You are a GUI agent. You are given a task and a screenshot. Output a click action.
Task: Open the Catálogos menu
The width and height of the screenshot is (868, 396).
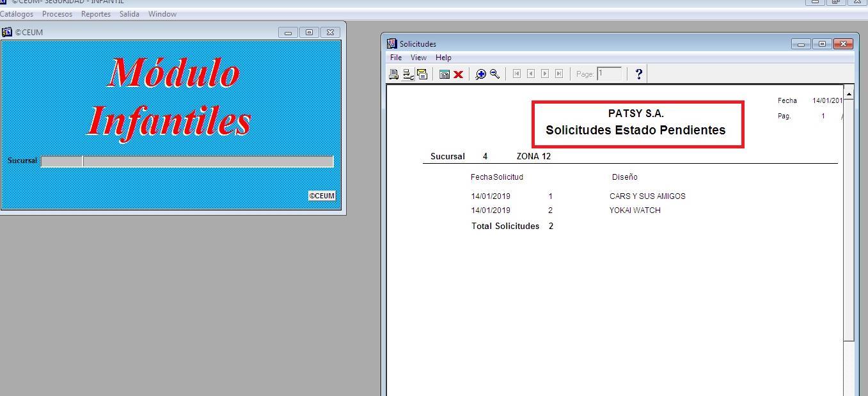coord(17,13)
